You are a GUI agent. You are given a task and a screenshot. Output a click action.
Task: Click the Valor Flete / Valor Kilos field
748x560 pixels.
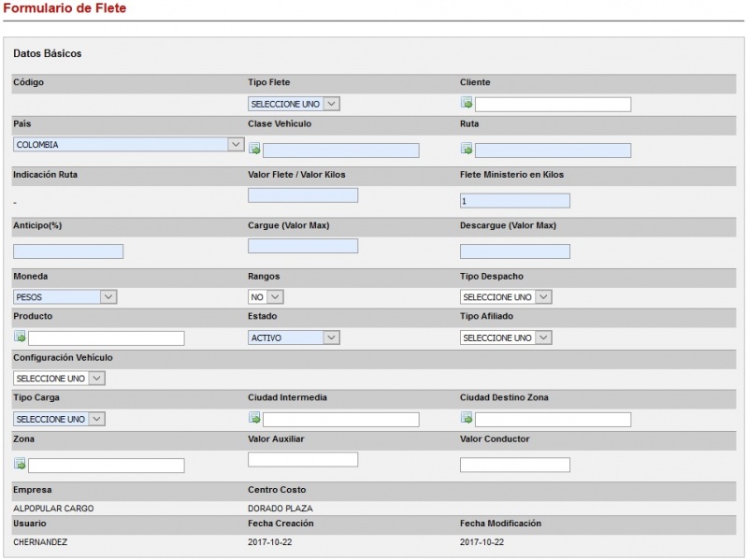[x=303, y=195]
